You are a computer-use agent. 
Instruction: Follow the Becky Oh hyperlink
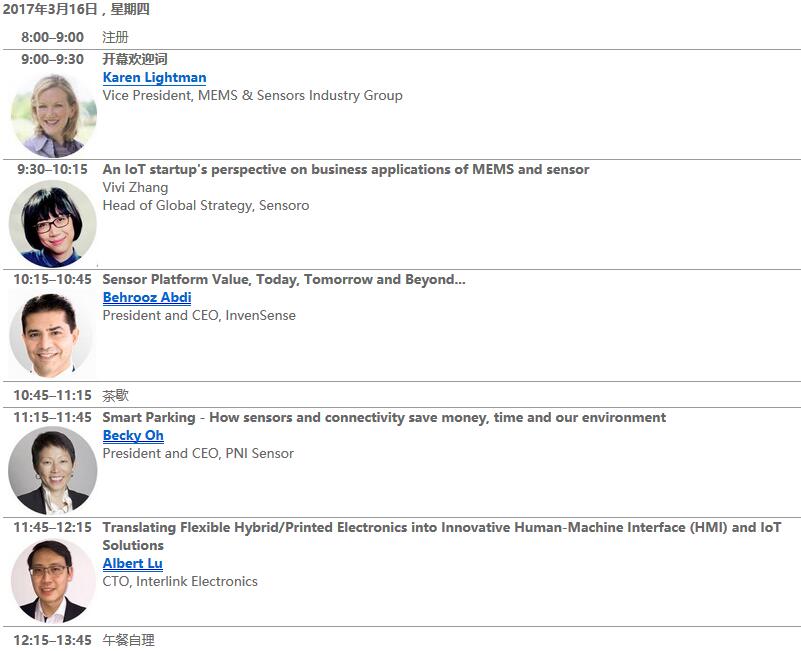click(133, 435)
